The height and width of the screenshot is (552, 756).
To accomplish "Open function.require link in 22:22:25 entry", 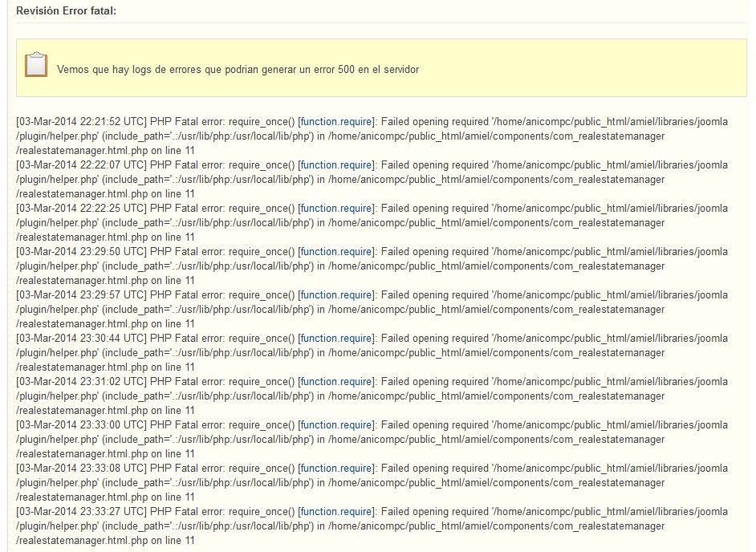I will click(x=336, y=209).
